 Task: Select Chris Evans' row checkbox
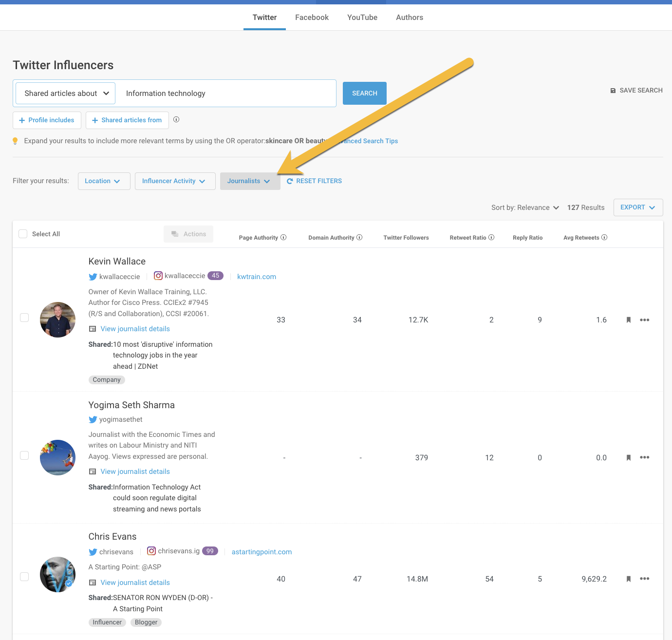[x=24, y=577]
